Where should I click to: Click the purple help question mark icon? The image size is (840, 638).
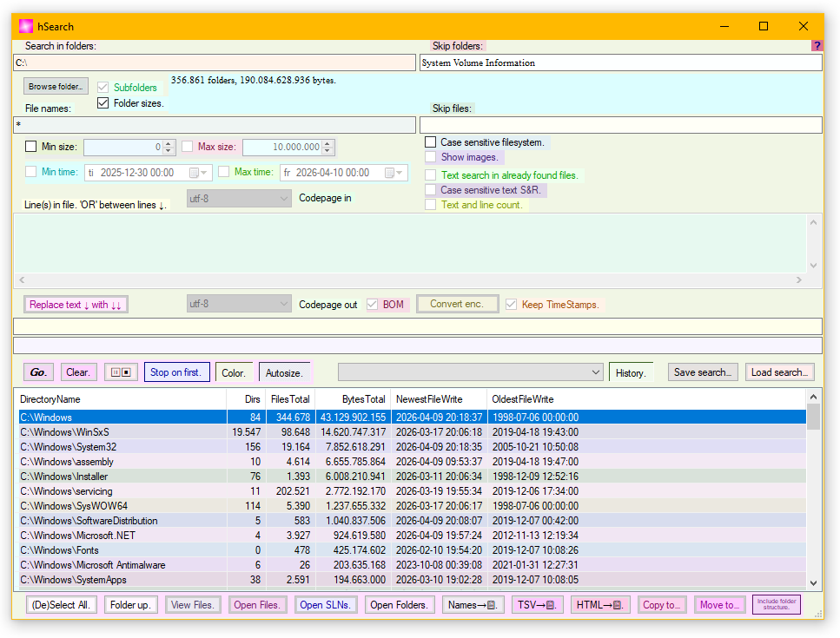coord(817,46)
